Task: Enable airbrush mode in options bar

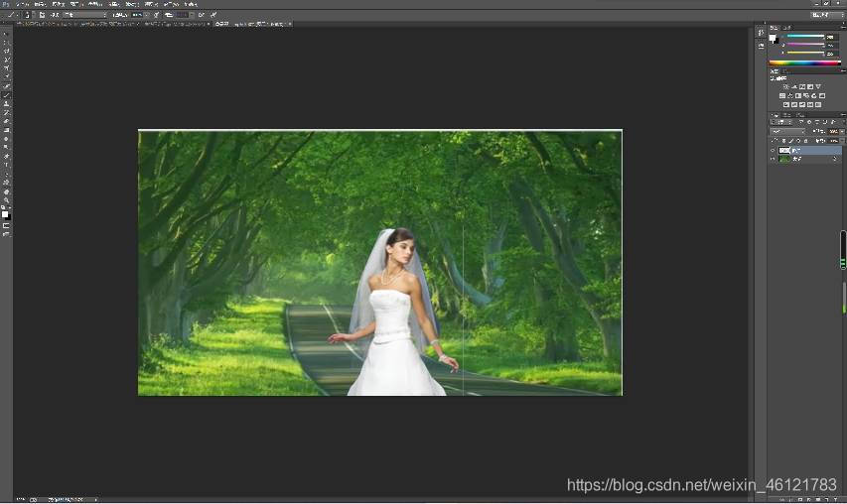Action: pos(201,15)
